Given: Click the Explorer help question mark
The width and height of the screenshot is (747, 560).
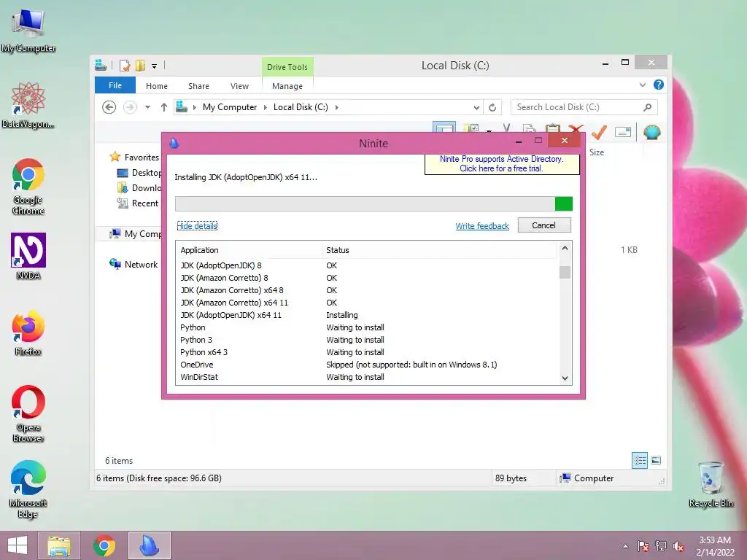Looking at the screenshot, I should pos(659,85).
